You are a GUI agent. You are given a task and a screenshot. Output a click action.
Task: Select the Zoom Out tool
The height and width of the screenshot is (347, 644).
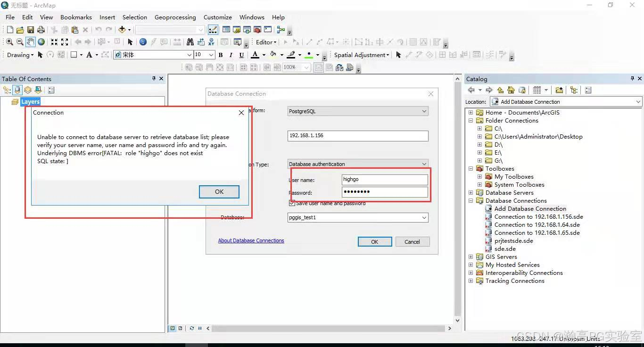coord(20,42)
